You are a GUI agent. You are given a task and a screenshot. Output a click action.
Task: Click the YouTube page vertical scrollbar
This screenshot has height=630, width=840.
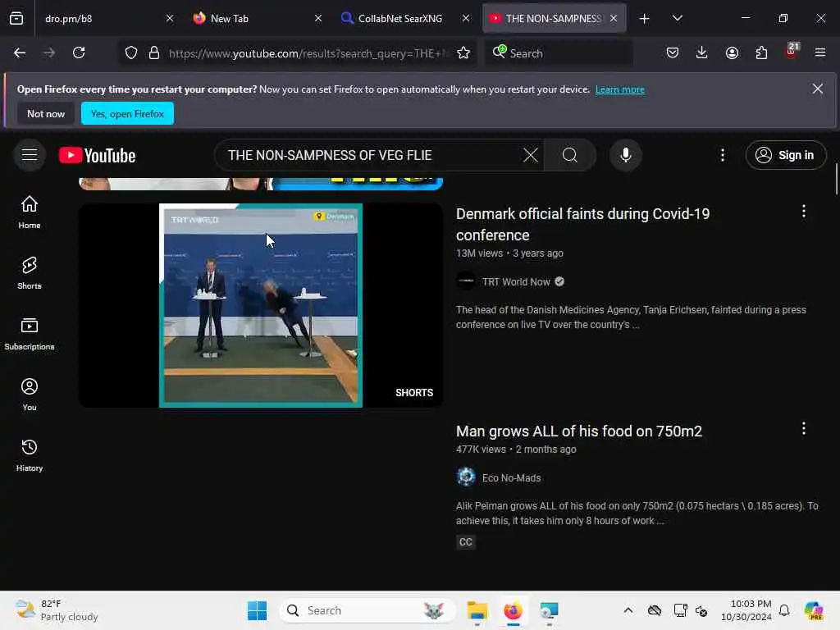(836, 180)
